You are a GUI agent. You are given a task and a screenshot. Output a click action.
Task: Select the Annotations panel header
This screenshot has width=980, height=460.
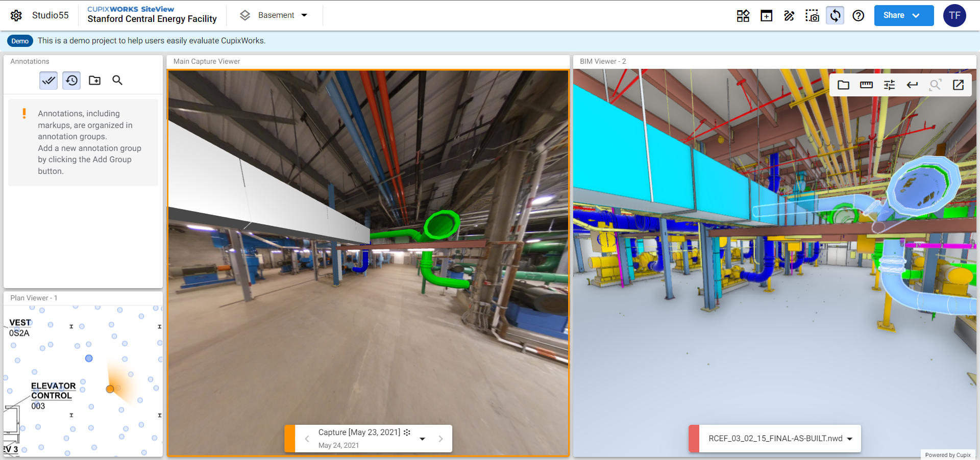(x=30, y=61)
